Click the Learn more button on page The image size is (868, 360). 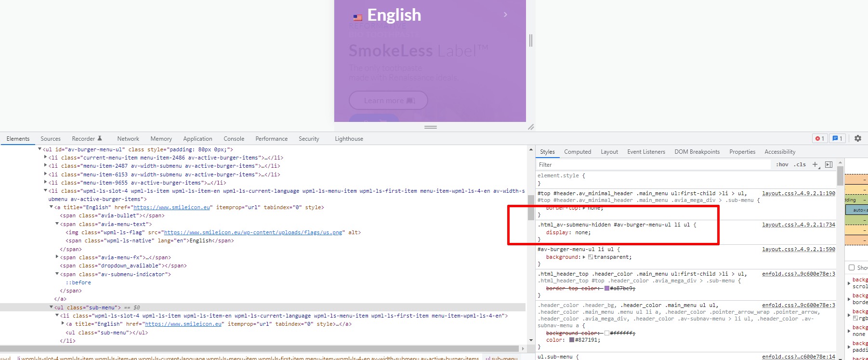[x=388, y=100]
